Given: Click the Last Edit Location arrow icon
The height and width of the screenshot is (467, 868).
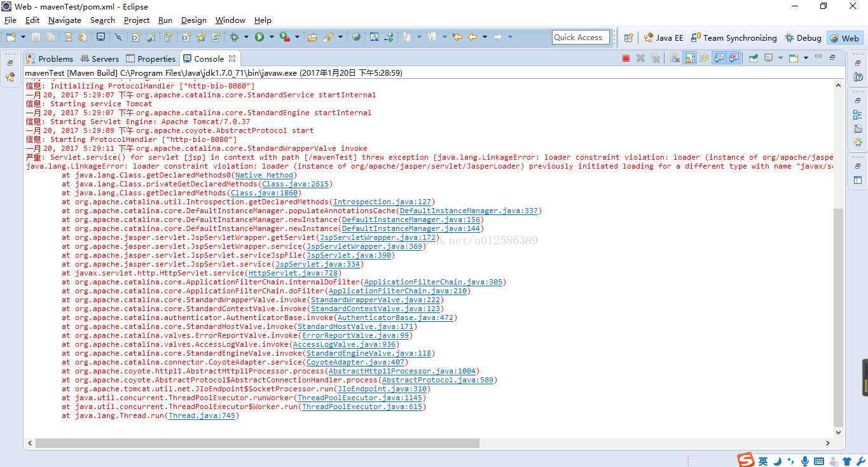Looking at the screenshot, I should click(x=457, y=37).
